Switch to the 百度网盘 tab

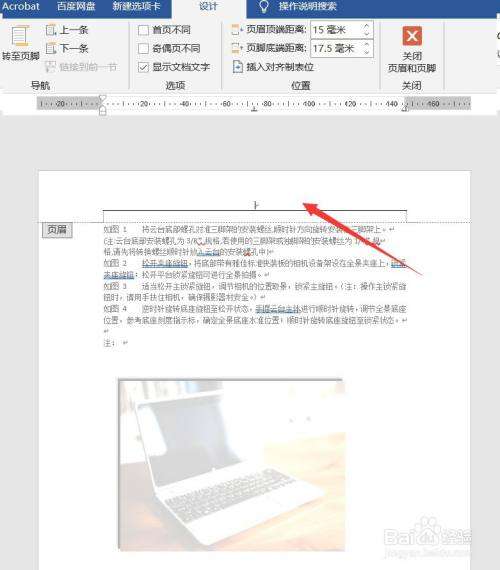[76, 6]
